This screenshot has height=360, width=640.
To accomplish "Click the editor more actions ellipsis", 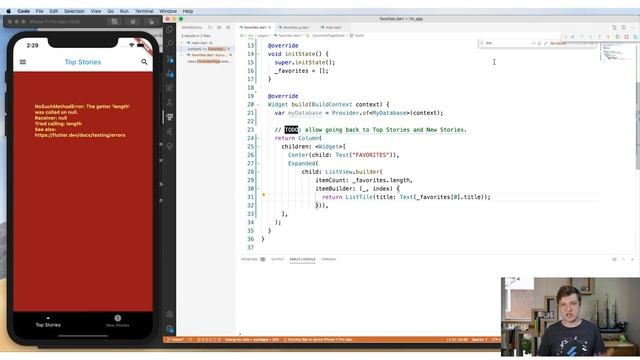I will coord(633,27).
